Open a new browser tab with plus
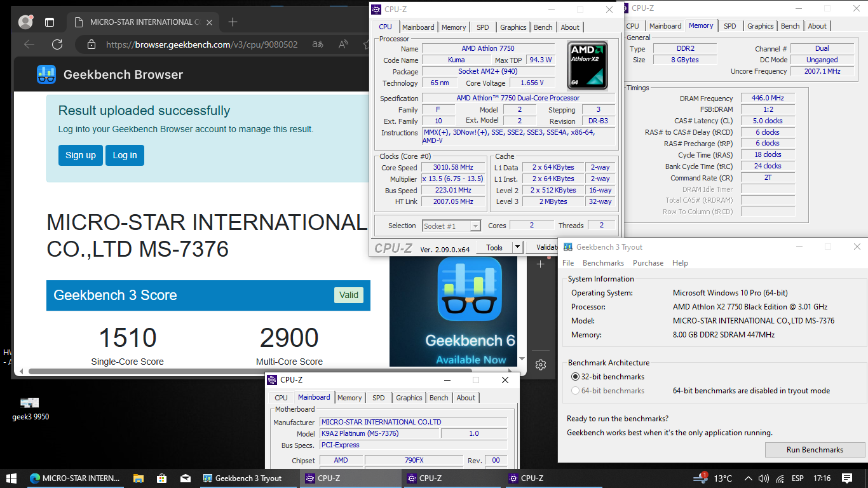The height and width of the screenshot is (488, 868). [x=233, y=22]
